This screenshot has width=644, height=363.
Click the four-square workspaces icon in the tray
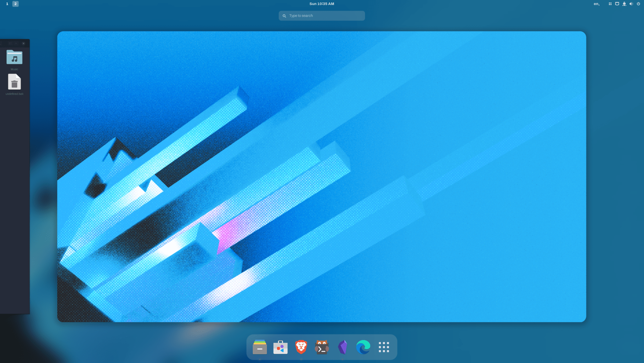[610, 4]
